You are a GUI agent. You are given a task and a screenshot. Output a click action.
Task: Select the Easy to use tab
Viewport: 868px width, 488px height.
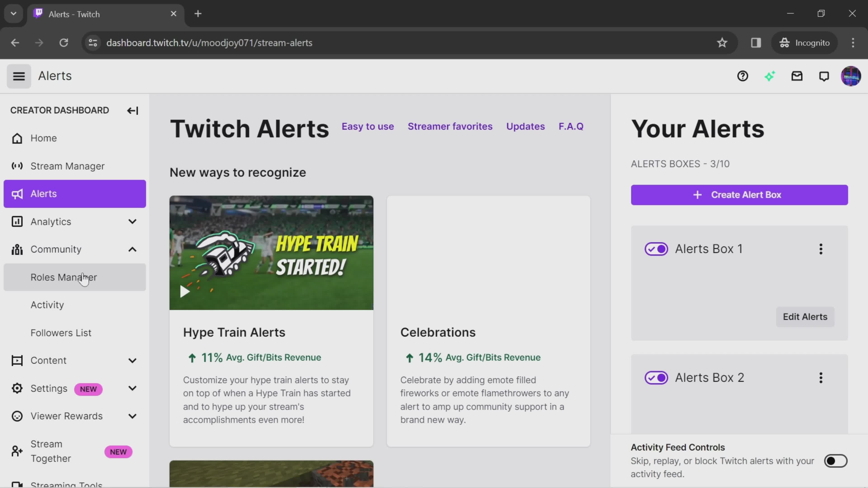368,126
